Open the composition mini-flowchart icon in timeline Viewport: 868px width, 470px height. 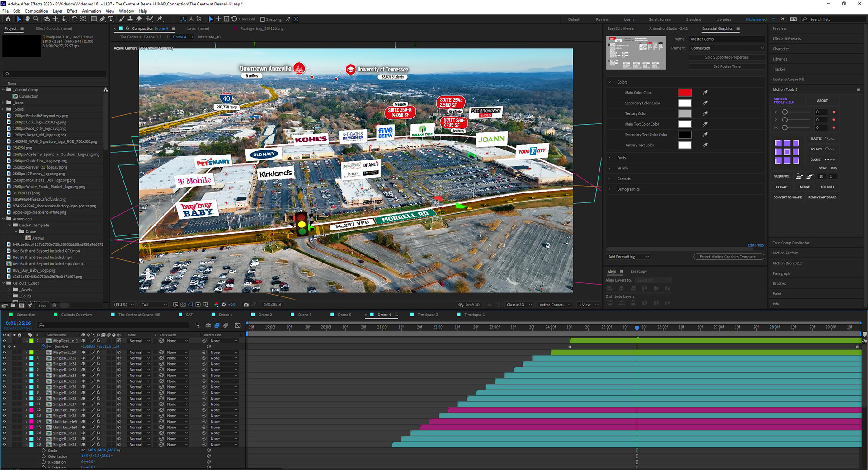tap(197, 325)
